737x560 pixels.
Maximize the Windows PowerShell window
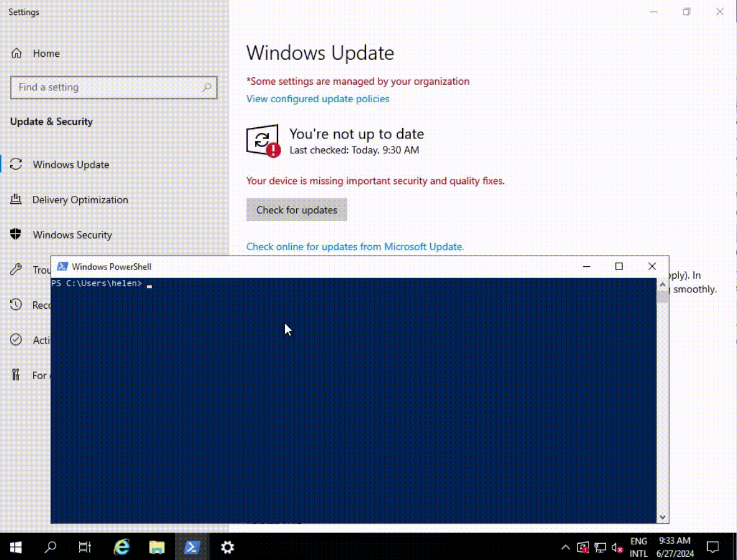click(x=619, y=267)
